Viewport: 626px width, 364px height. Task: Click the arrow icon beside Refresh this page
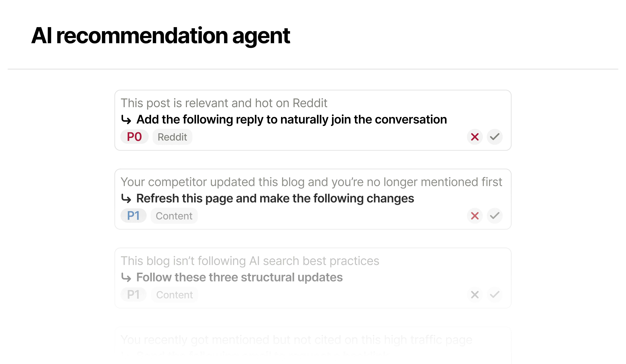(126, 199)
